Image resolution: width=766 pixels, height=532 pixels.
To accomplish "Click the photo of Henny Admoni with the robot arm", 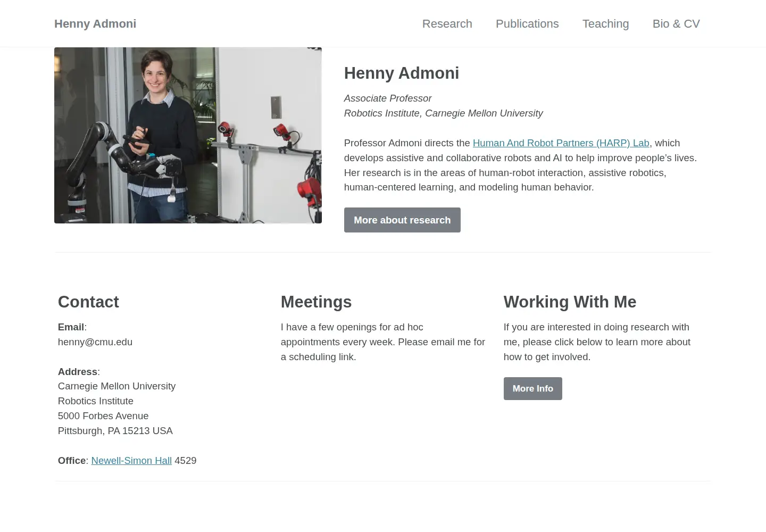I will click(x=188, y=135).
